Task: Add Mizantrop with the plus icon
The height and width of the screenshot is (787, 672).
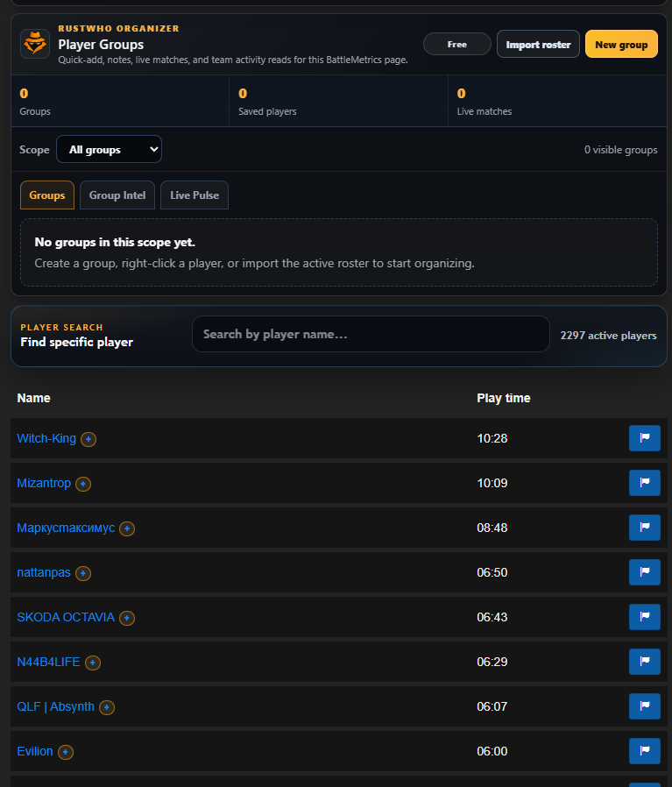Action: tap(83, 484)
